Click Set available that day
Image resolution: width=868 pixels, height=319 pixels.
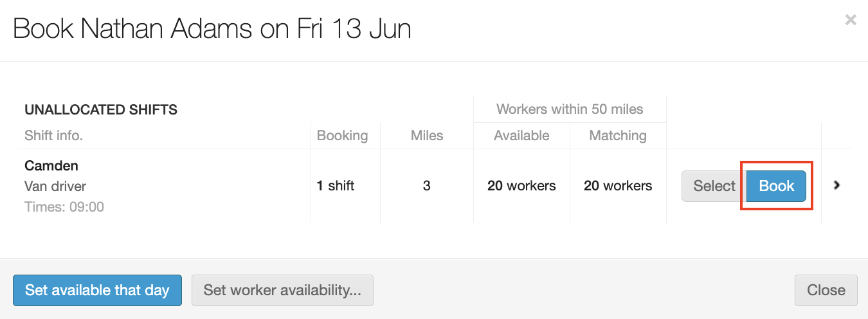point(97,290)
